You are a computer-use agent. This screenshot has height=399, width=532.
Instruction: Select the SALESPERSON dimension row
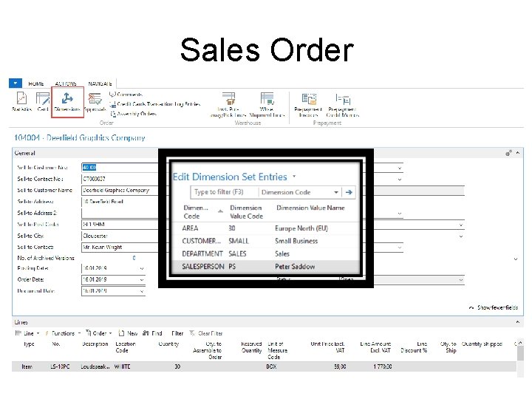click(266, 266)
